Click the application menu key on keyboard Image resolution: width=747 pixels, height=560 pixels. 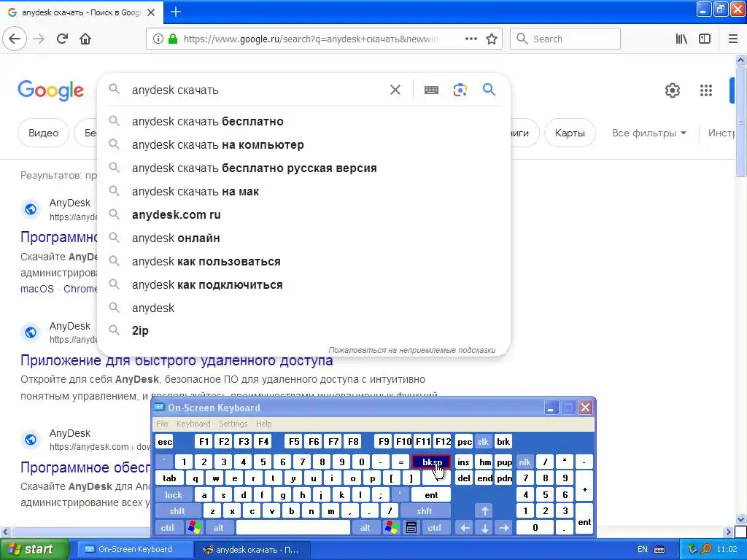click(x=411, y=527)
